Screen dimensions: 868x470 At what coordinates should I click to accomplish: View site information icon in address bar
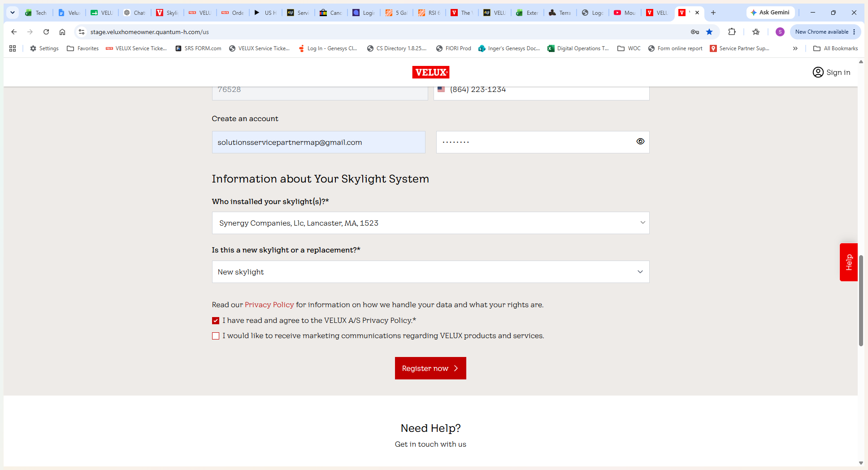click(x=81, y=32)
